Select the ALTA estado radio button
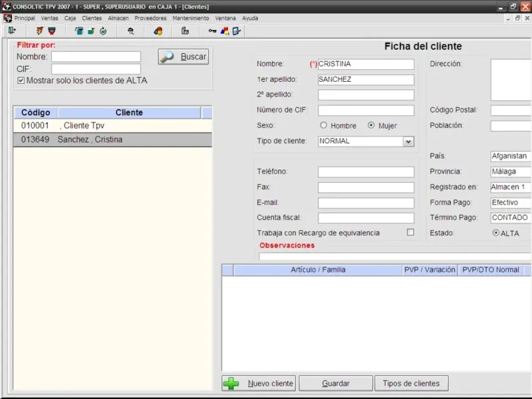 point(496,233)
